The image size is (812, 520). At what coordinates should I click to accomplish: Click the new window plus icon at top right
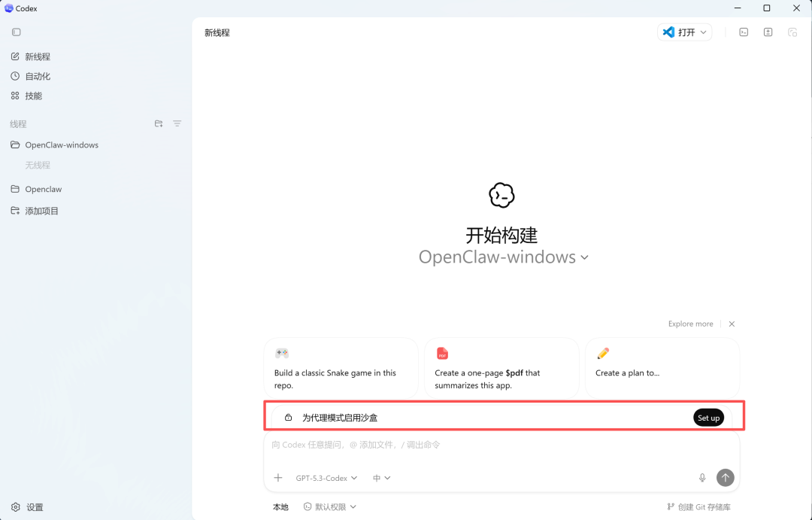pos(768,32)
